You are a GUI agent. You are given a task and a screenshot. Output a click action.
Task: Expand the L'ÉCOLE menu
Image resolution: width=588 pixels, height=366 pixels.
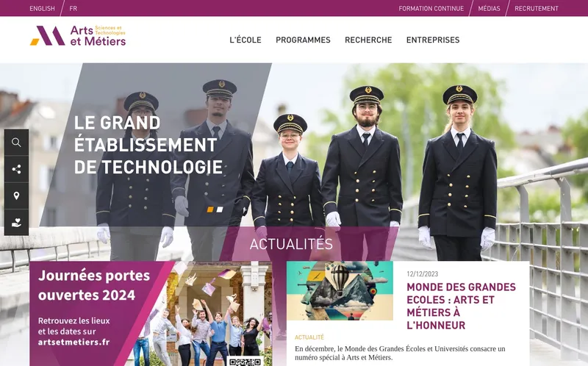point(245,40)
